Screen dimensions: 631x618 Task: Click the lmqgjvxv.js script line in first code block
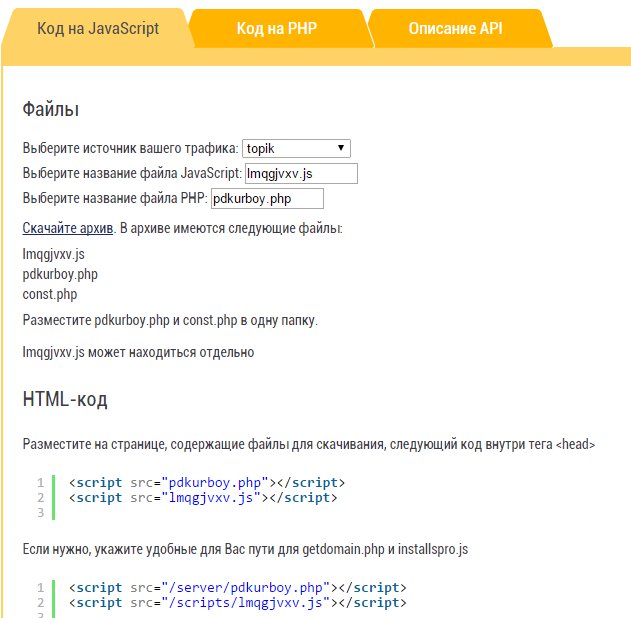tap(203, 498)
